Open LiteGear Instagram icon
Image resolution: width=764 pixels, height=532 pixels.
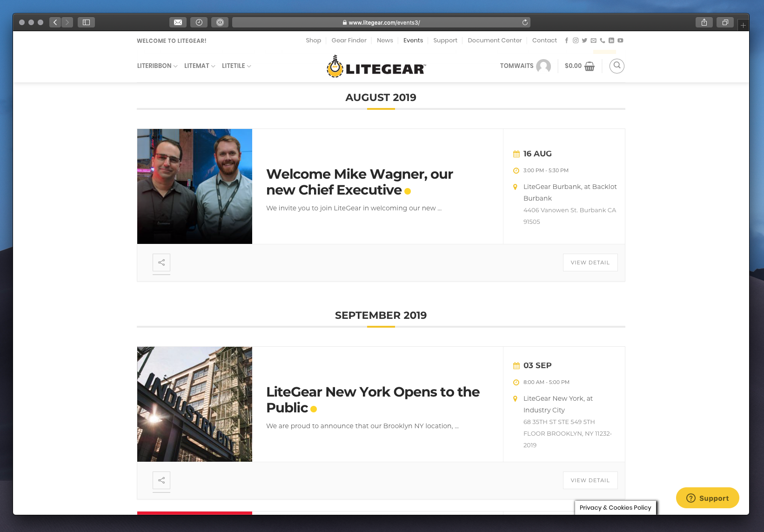[576, 40]
